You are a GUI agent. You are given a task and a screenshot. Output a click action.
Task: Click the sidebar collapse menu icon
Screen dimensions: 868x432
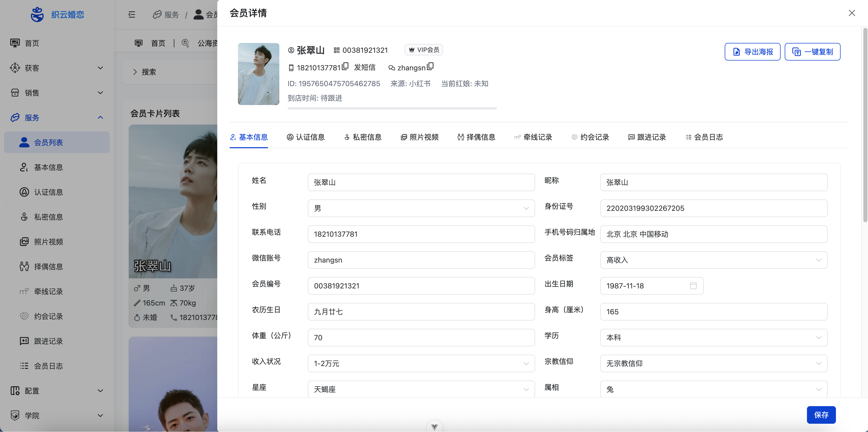[x=132, y=14]
